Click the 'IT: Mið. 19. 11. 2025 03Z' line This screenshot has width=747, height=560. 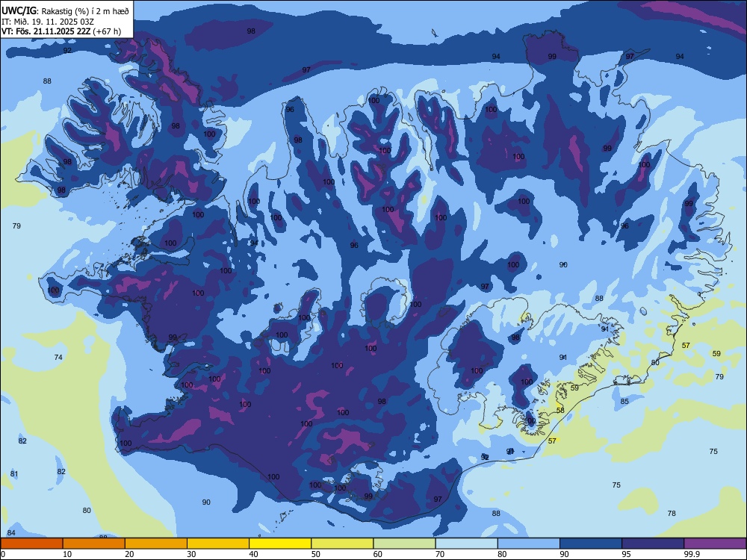(48, 22)
